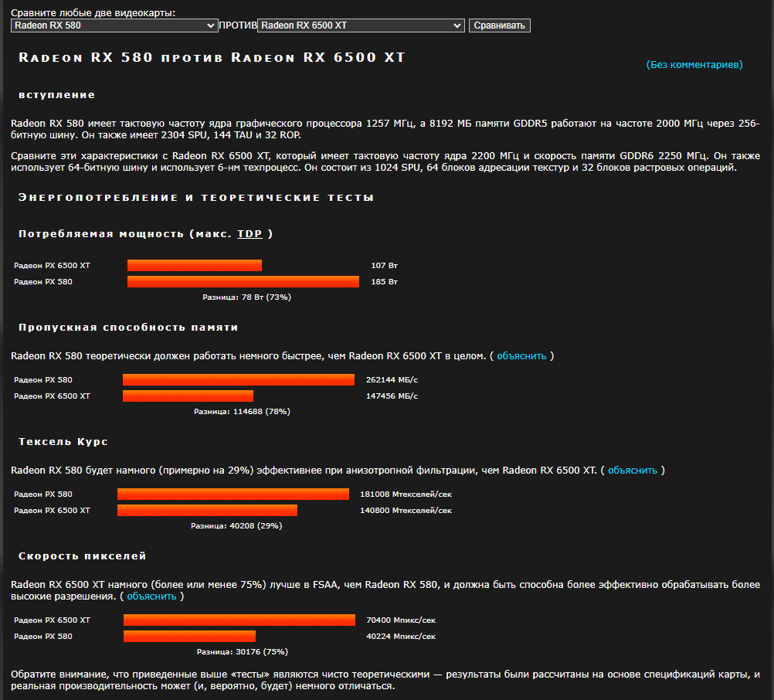774x700 pixels.
Task: Click the 'Сравните любые две видеокарты:' label
Action: 93,13
